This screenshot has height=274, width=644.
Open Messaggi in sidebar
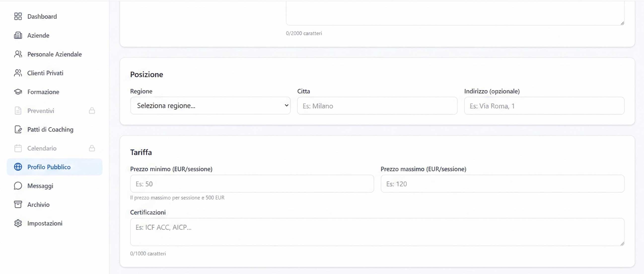click(55, 186)
